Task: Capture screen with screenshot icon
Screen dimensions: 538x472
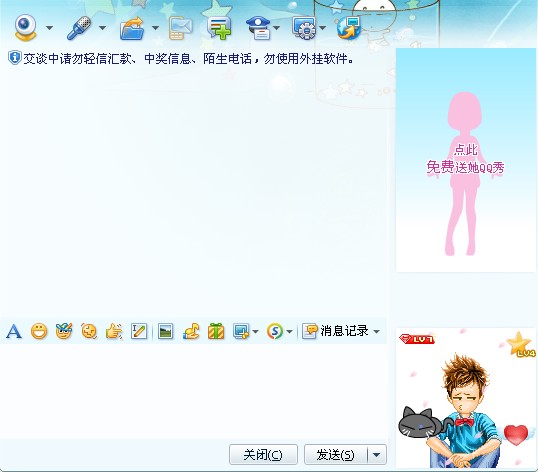Action: click(x=241, y=331)
